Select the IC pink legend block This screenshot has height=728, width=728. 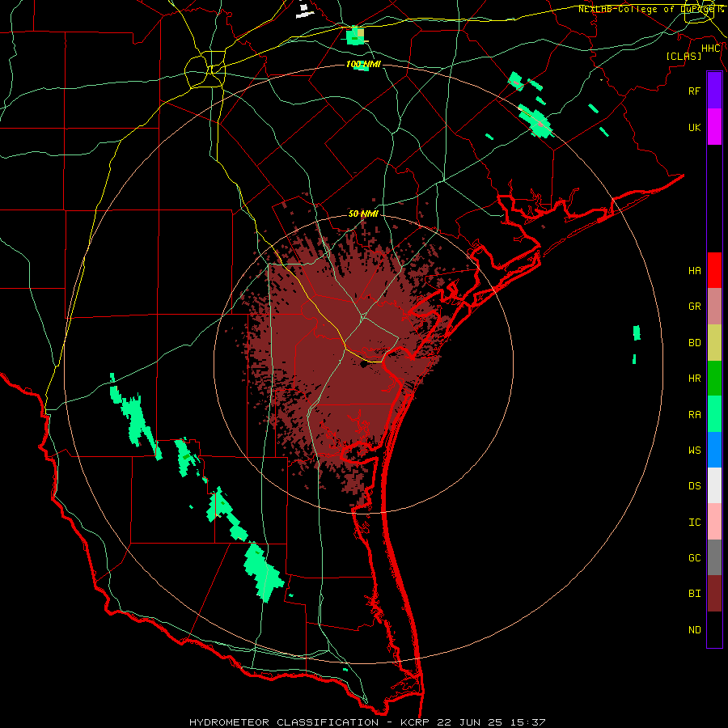point(714,522)
